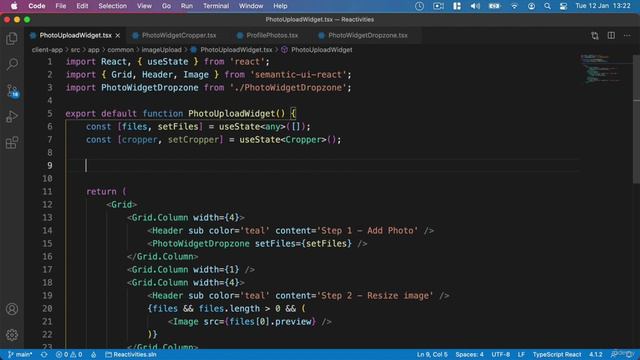The image size is (640, 360).
Task: Open the Accounts menu icon
Action: [12, 309]
